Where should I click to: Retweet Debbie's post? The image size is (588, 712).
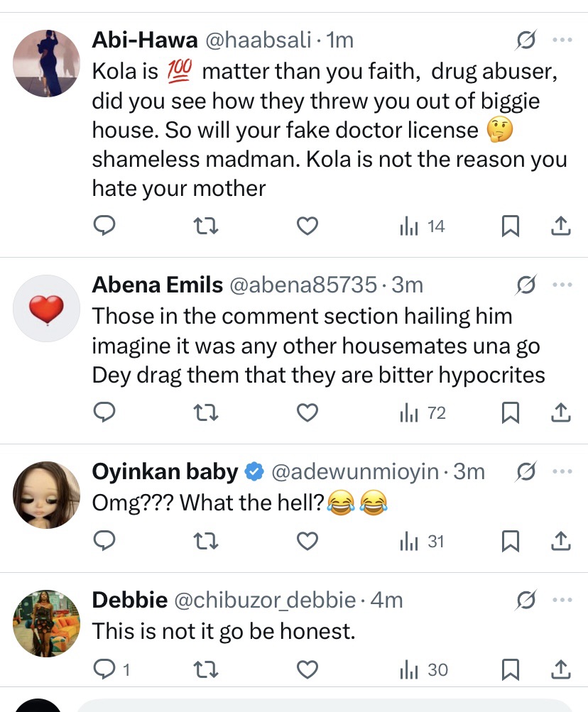point(206,669)
